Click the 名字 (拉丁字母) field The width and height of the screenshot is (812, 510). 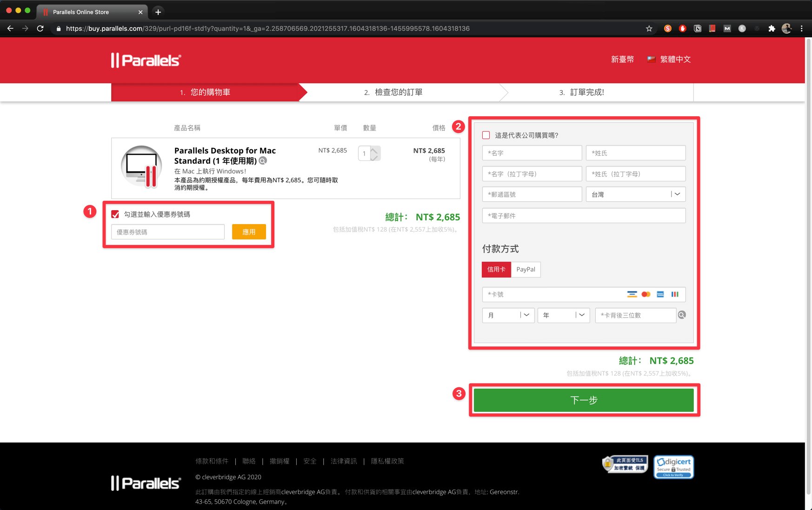click(x=532, y=174)
